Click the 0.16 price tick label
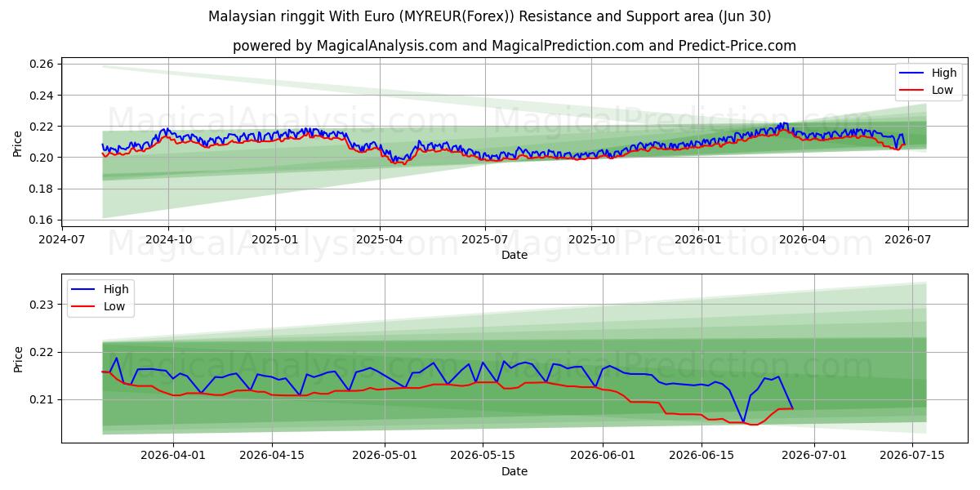The height and width of the screenshot is (490, 980). (42, 220)
